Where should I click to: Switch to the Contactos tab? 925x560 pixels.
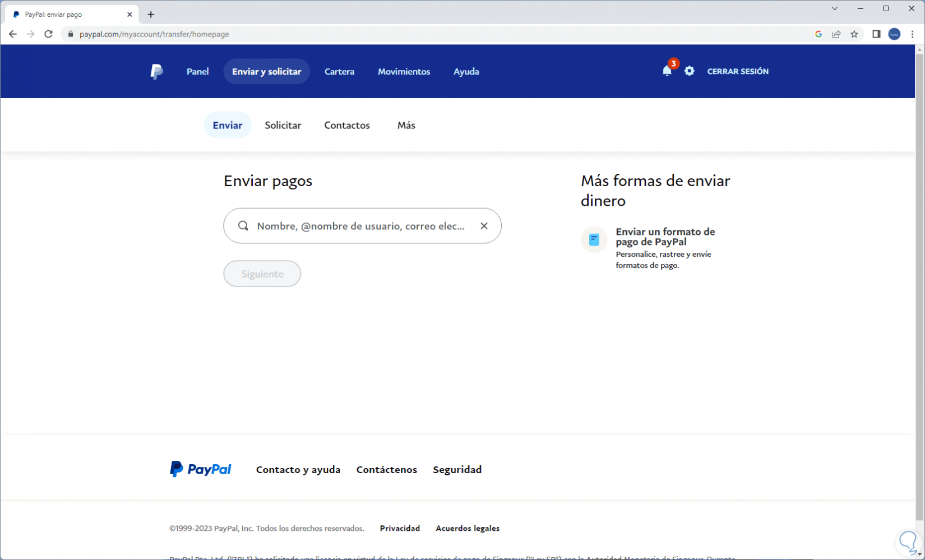[347, 125]
